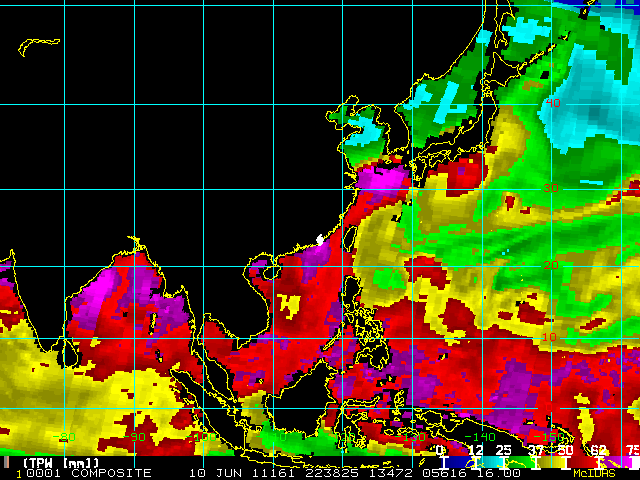The image size is (640, 480).
Task: Click the latitude label '10'
Action: [x=549, y=337]
